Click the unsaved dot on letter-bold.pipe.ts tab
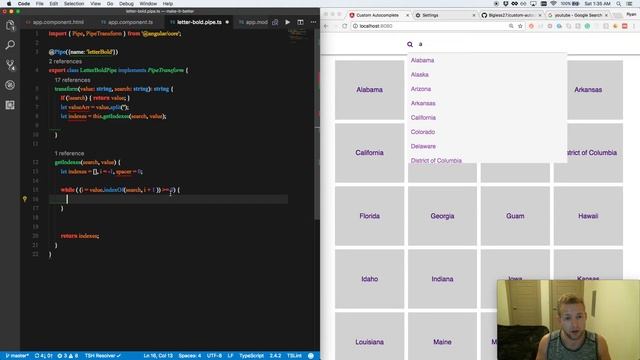The width and height of the screenshot is (640, 360). click(227, 22)
